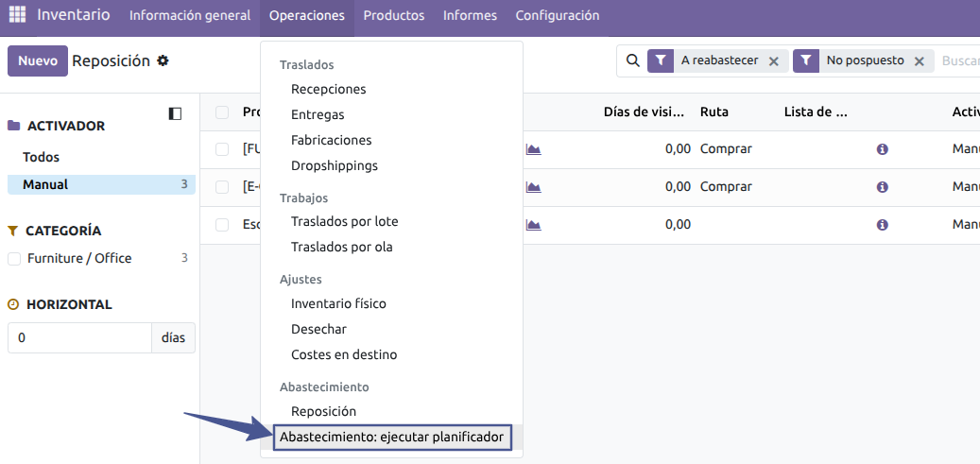This screenshot has height=464, width=980.
Task: Check the select-all header checkbox
Action: [x=222, y=112]
